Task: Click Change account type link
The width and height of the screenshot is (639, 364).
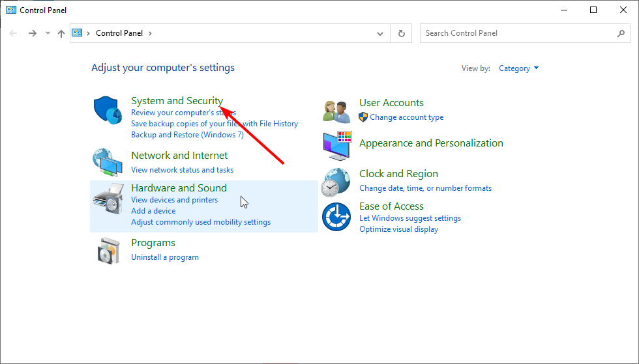Action: (407, 117)
